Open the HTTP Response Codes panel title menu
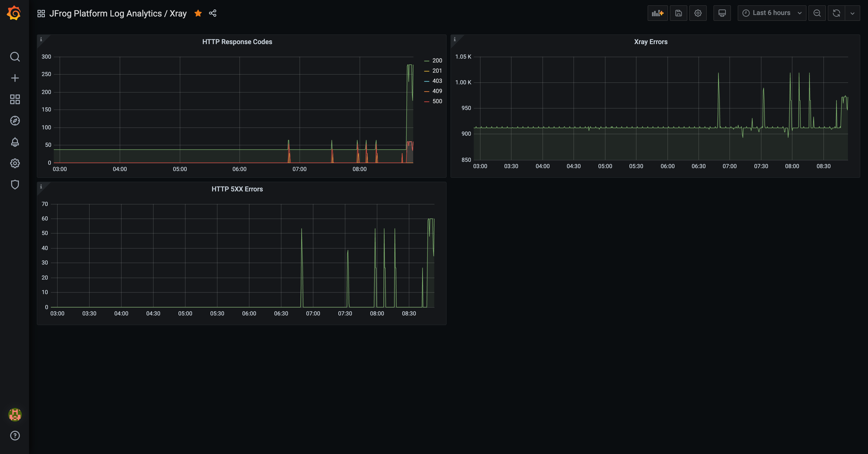The height and width of the screenshot is (454, 868). point(237,42)
